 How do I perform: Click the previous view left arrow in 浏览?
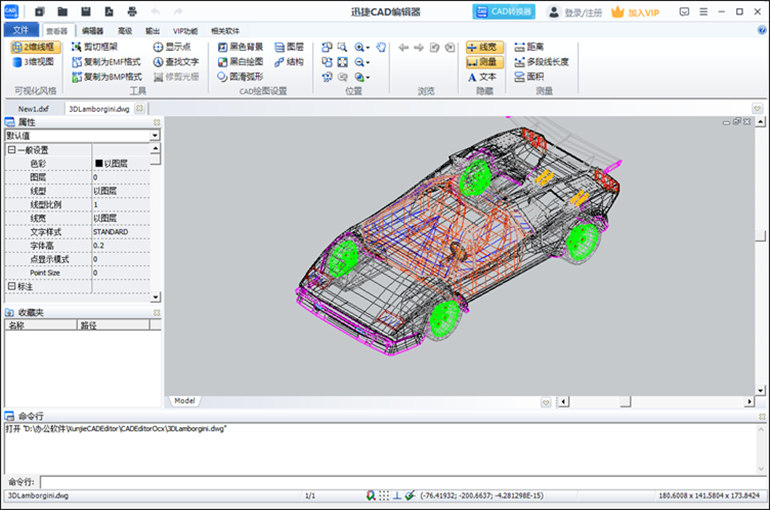coord(404,47)
